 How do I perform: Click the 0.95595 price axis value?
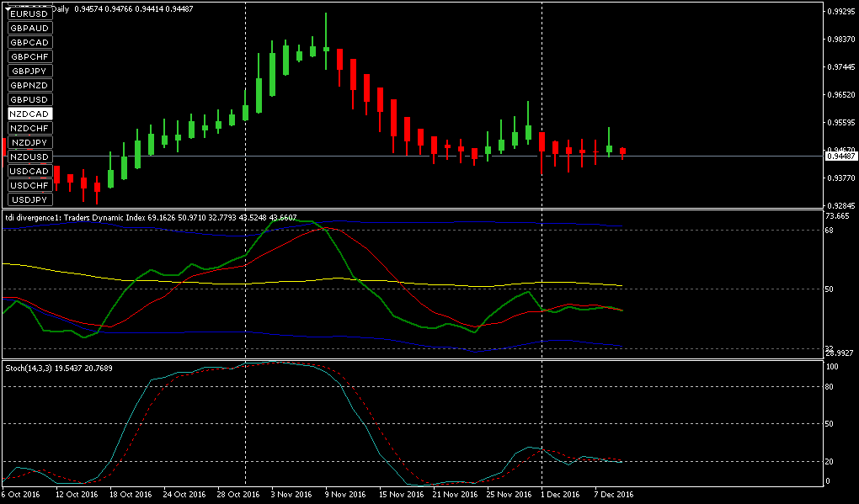tap(840, 122)
